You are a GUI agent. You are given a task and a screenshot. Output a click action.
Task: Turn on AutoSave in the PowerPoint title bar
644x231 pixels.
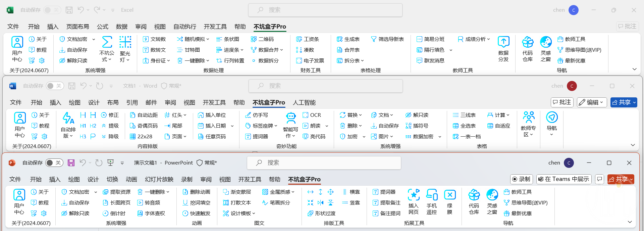(54, 163)
